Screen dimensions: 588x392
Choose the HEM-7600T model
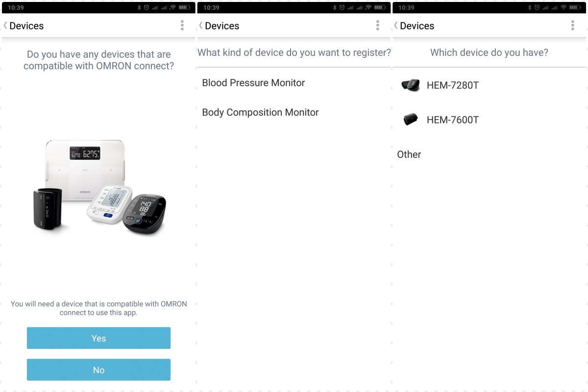click(489, 120)
